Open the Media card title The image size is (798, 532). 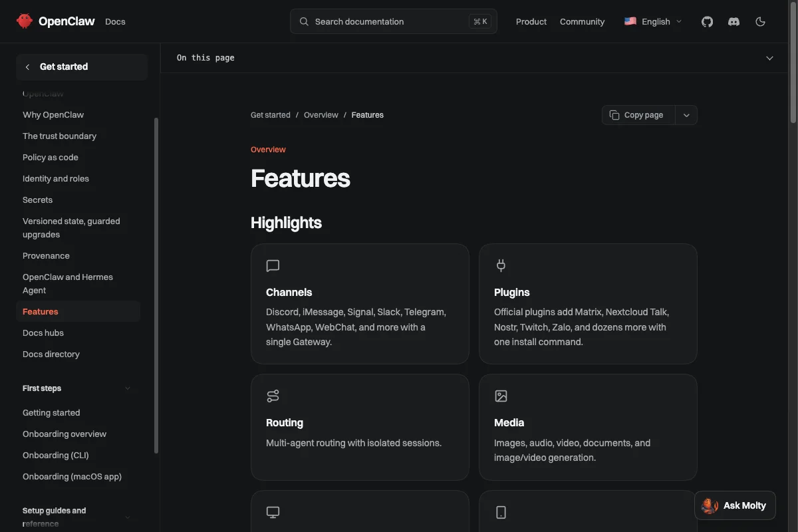point(509,423)
